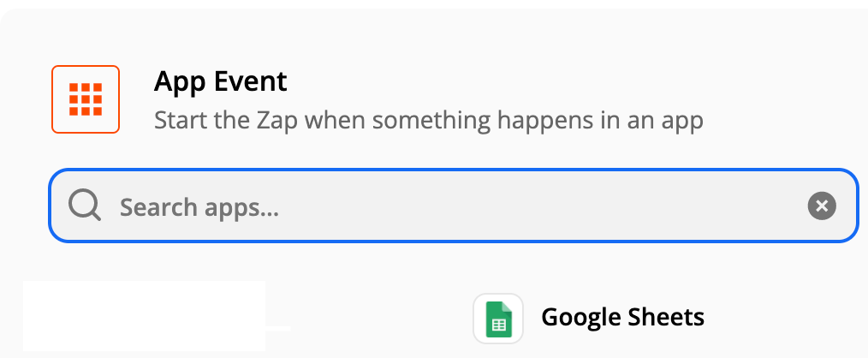
Task: Click the magnifying glass search icon
Action: tap(85, 206)
